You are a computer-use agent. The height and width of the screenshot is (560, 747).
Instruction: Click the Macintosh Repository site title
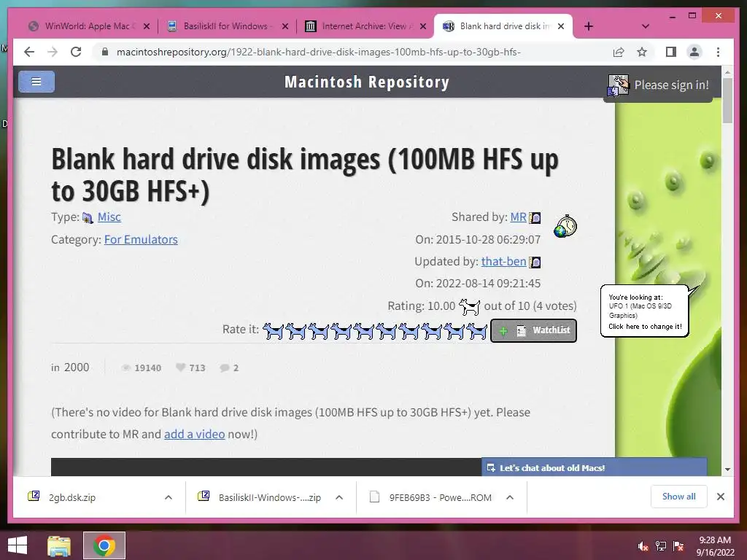367,82
